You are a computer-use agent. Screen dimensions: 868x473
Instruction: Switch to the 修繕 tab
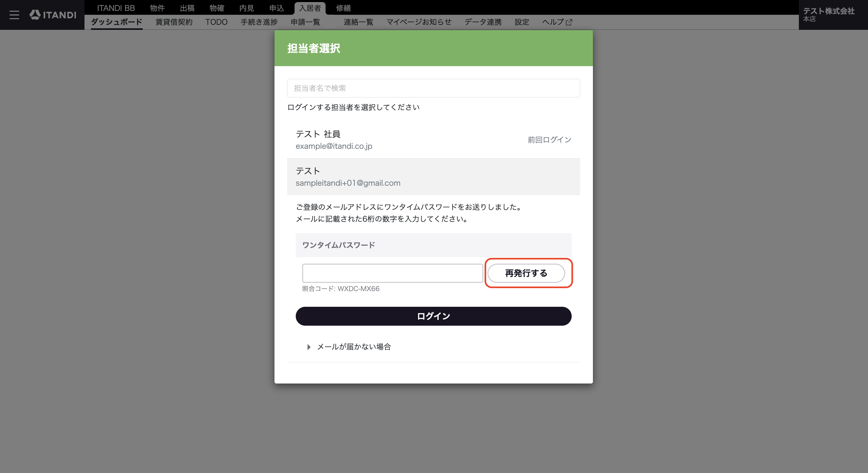pos(343,8)
